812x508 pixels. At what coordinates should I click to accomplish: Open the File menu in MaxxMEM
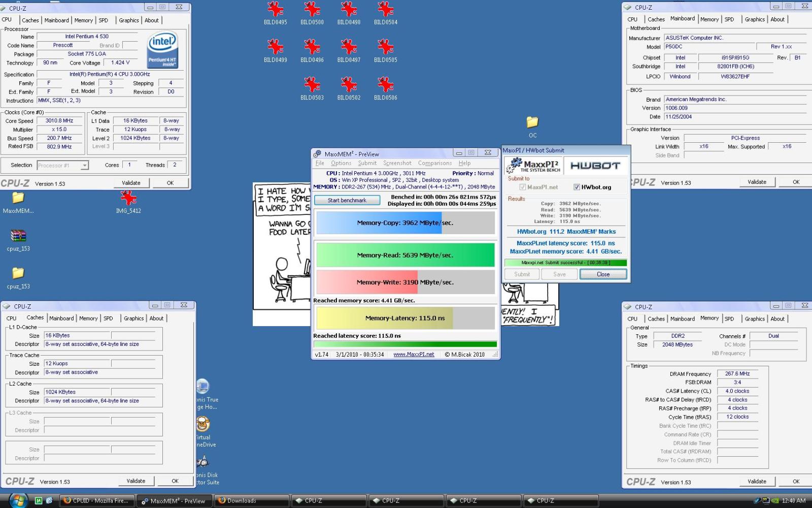point(320,163)
